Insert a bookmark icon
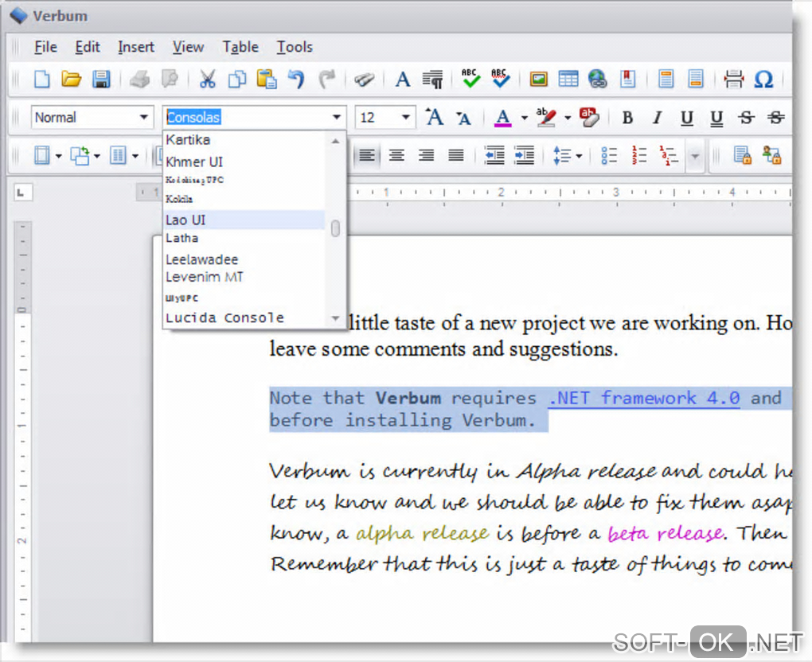 (x=627, y=80)
